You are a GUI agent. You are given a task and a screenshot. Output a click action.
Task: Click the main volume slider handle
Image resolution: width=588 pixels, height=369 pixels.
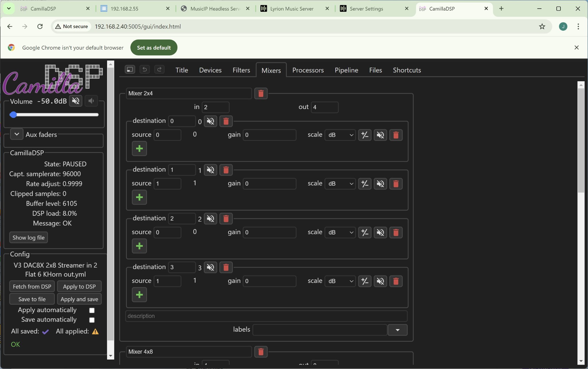[x=13, y=115]
